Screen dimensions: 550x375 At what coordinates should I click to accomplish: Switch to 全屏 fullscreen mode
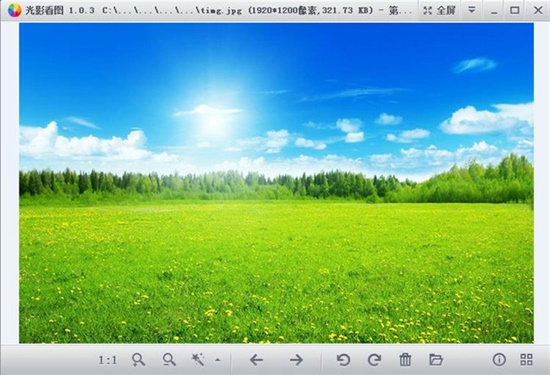click(439, 11)
